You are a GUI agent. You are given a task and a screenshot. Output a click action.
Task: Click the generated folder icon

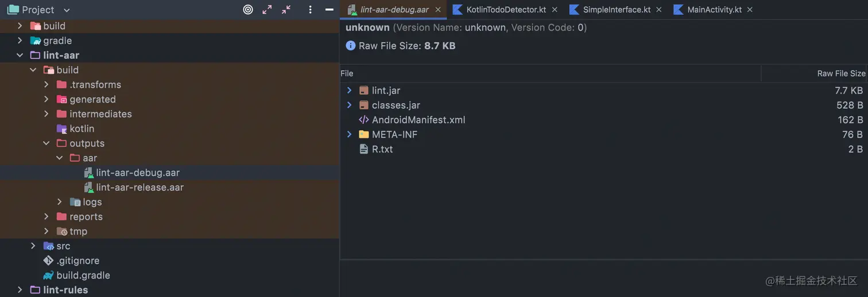(61, 100)
